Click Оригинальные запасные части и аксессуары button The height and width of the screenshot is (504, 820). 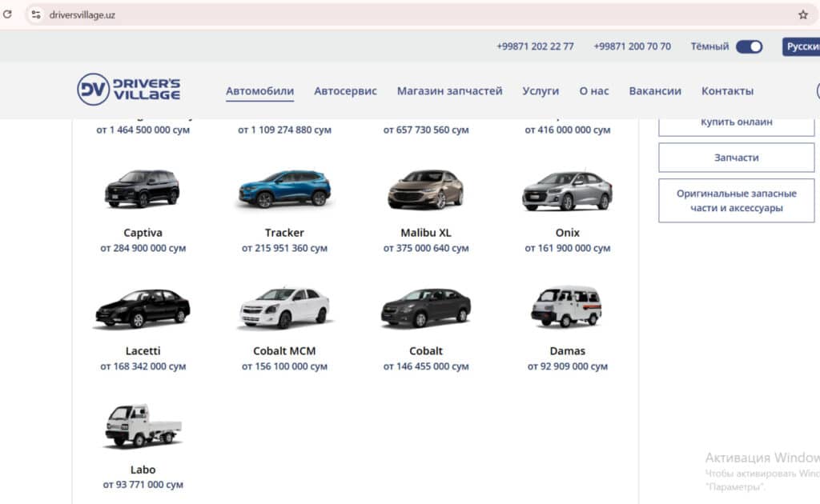click(736, 201)
